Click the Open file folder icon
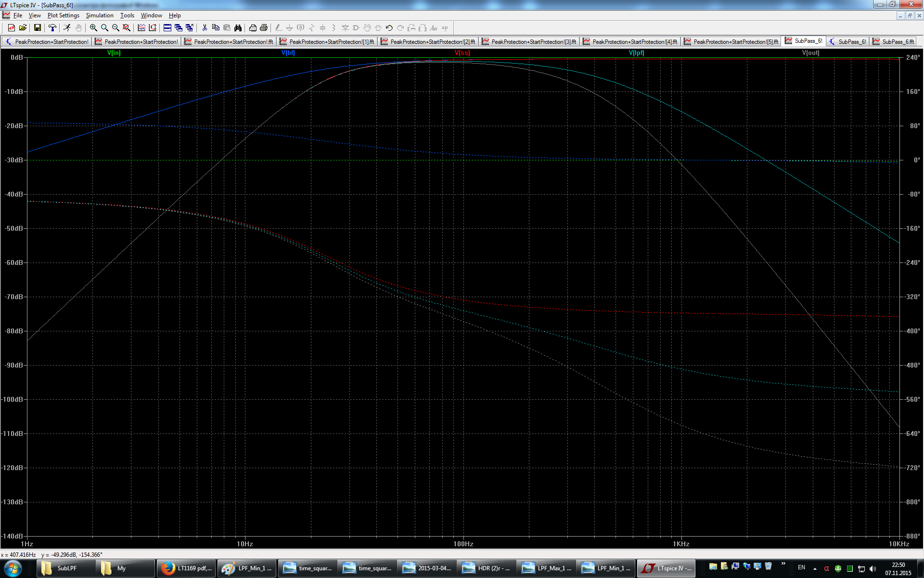The width and height of the screenshot is (924, 578). point(23,28)
